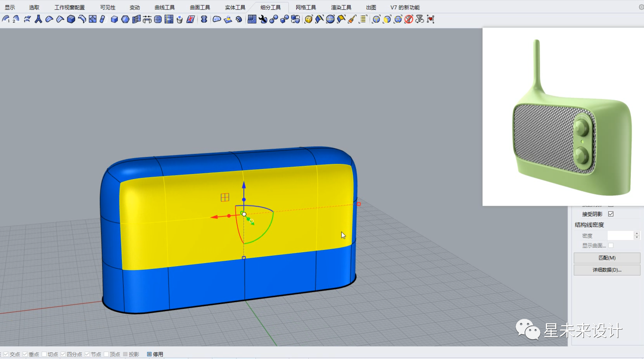
Task: Toggle the 四分点 osnap checkbox
Action: [63, 354]
